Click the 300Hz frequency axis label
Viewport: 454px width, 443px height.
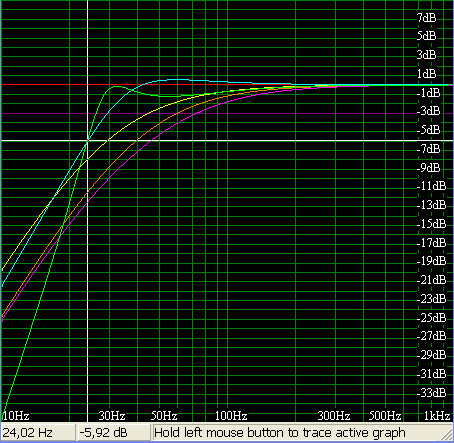334,416
